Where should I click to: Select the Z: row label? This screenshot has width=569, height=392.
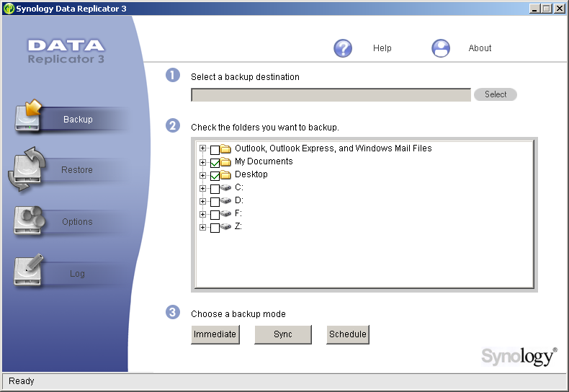238,226
